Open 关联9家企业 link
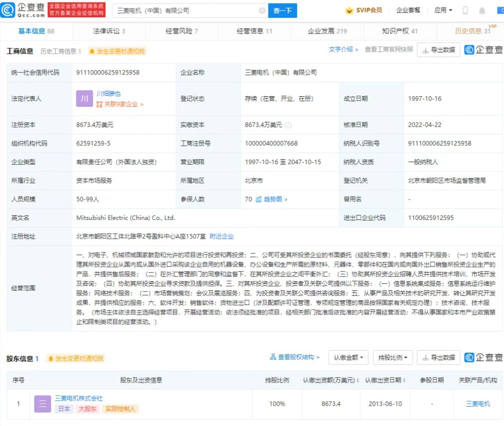Viewport: 504px width, 426px height. (x=120, y=104)
